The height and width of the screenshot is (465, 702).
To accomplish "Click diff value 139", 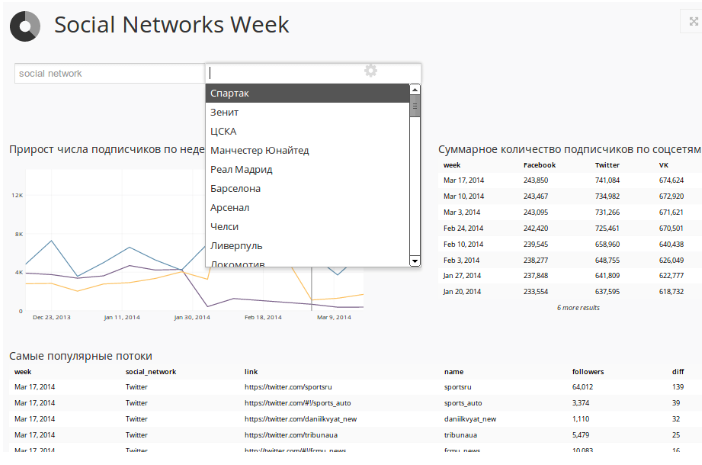I will [678, 387].
